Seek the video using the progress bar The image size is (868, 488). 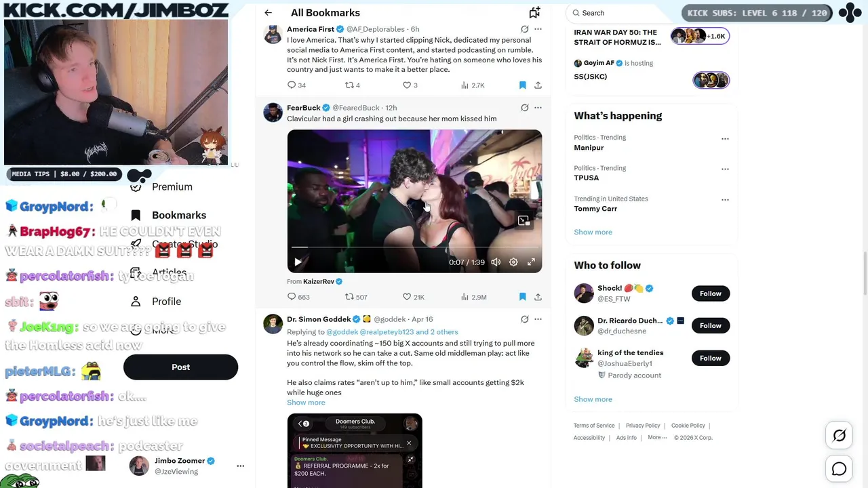[414, 247]
